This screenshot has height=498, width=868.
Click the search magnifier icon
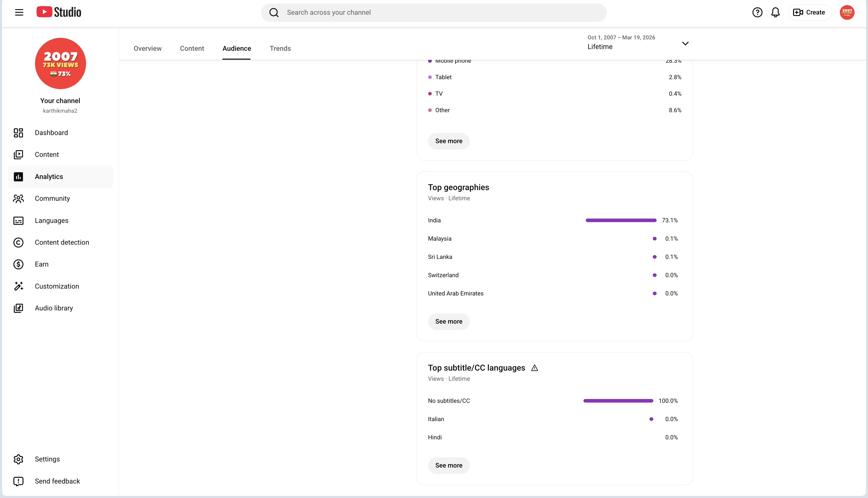pos(274,13)
